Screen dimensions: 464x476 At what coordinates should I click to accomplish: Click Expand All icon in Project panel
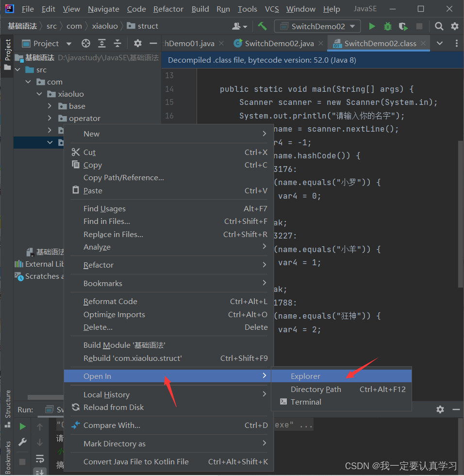click(102, 43)
